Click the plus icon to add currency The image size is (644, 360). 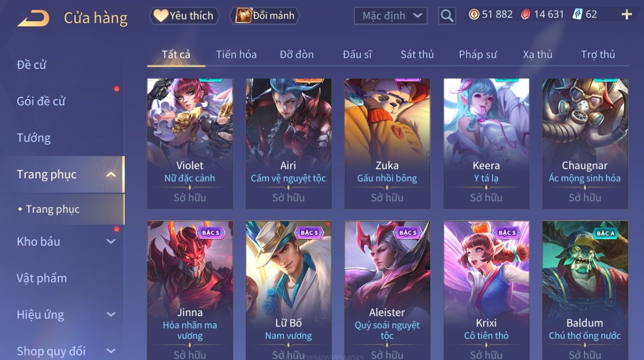(x=627, y=15)
